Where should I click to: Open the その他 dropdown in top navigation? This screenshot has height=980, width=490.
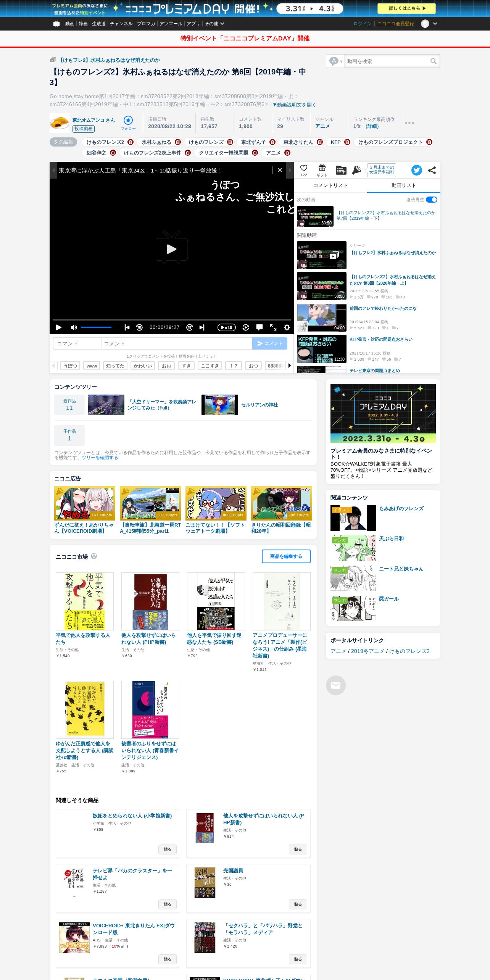(x=214, y=24)
